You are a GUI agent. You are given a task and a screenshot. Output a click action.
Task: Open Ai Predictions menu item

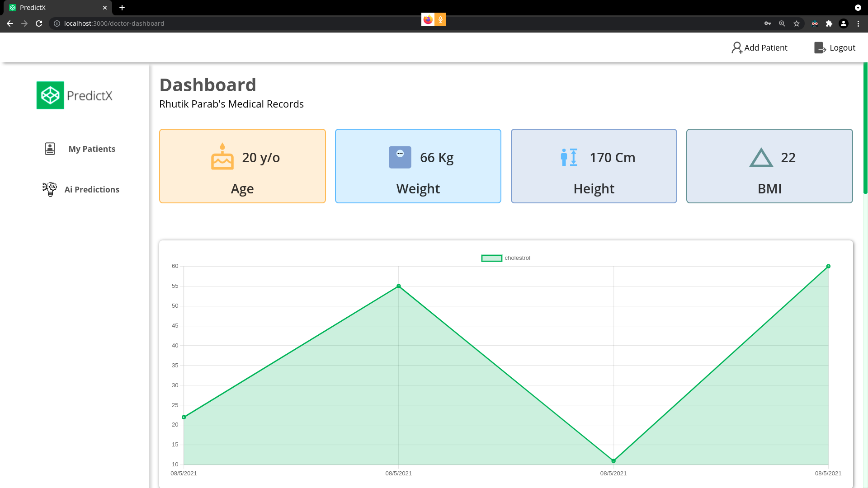tap(92, 190)
